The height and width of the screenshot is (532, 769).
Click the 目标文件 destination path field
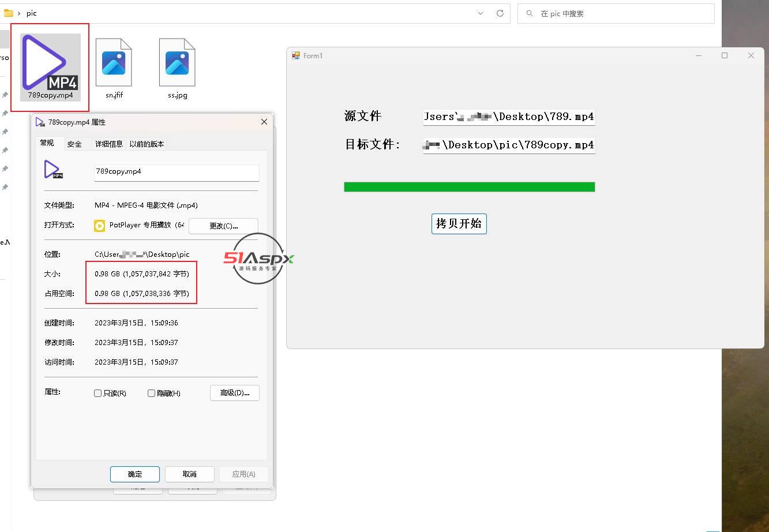pos(509,145)
